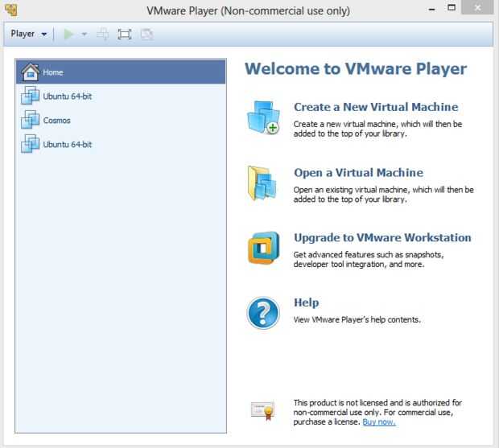This screenshot has height=448, width=499.
Task: Click the Create a New Virtual Machine icon
Action: pos(263,117)
